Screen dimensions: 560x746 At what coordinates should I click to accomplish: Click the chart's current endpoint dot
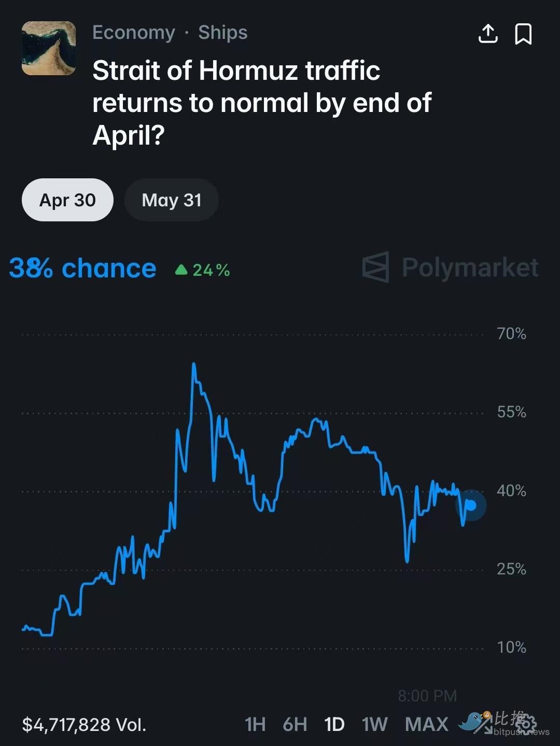pos(471,505)
